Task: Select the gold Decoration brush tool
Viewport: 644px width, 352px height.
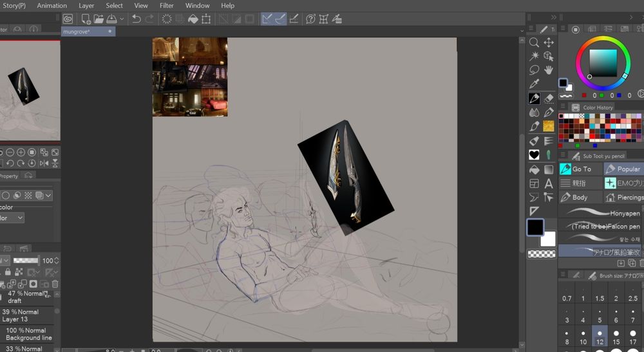Action: pyautogui.click(x=549, y=126)
